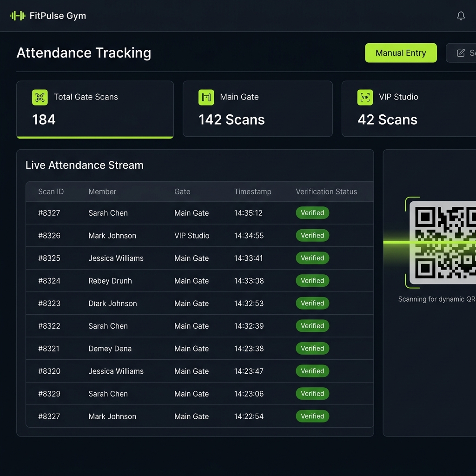Click the Verification Status column header

tap(326, 192)
